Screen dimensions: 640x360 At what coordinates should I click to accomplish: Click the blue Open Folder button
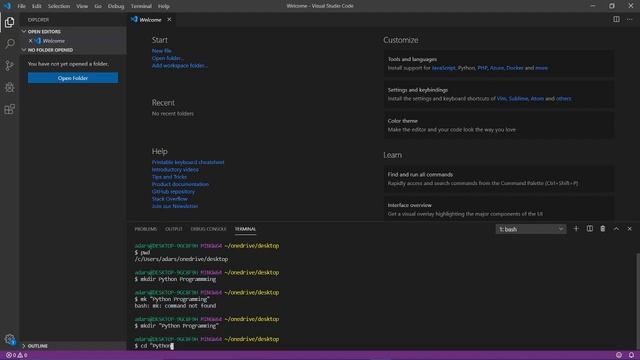(x=73, y=78)
